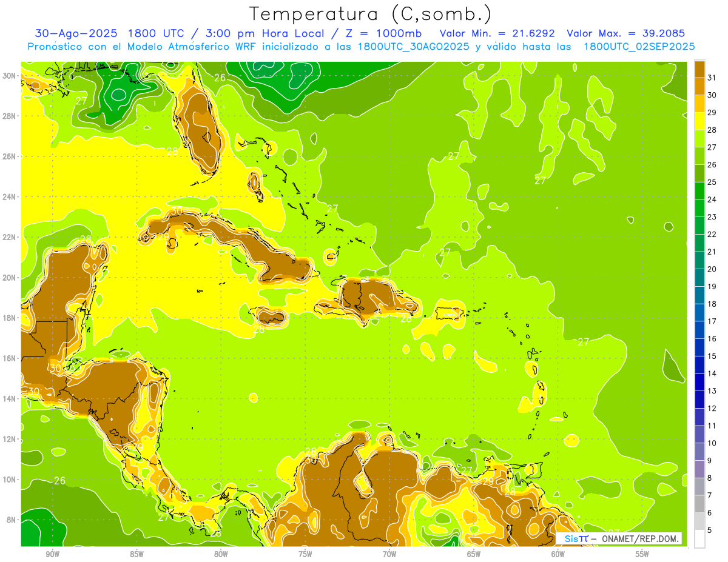The width and height of the screenshot is (728, 562).
Task: Pick purple legend swatch between 9 and 10
Action: (x=699, y=451)
